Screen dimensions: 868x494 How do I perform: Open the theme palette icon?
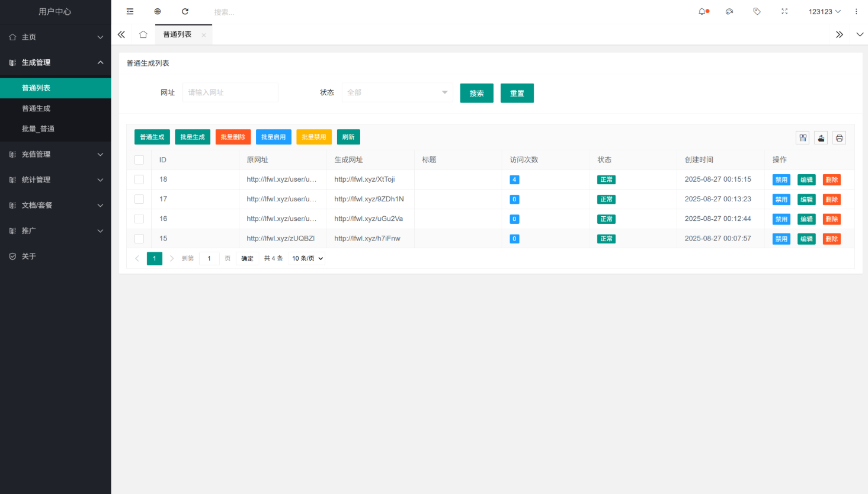coord(729,11)
